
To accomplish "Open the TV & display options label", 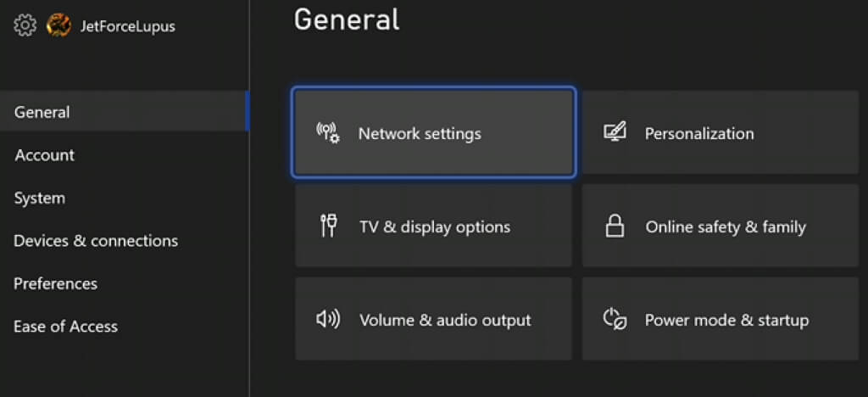I will coord(435,226).
